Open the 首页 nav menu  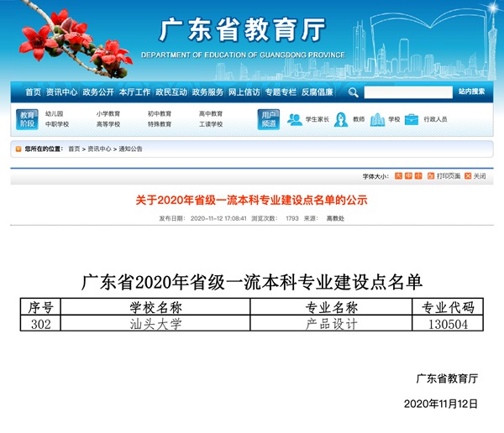click(33, 92)
